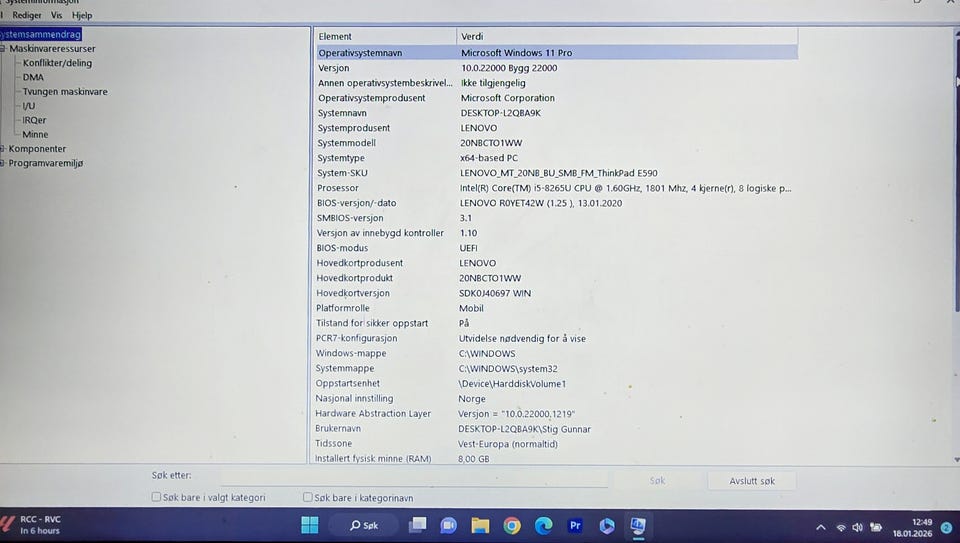Select the Prosessor i5-8265U row
This screenshot has width=960, height=543.
tap(556, 188)
